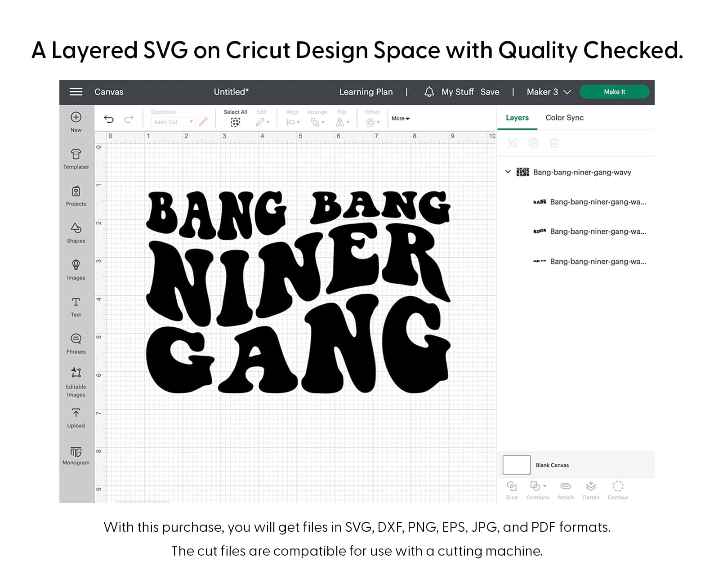Switch to the Layers tab

pyautogui.click(x=517, y=118)
